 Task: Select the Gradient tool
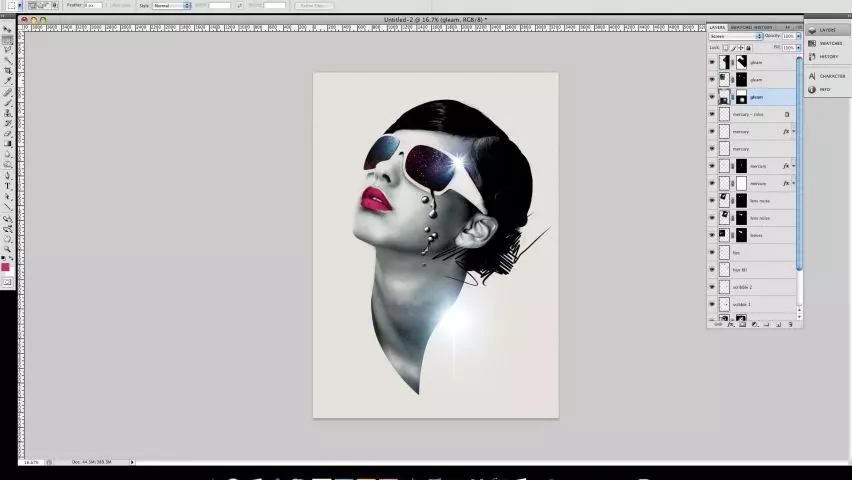[8, 144]
